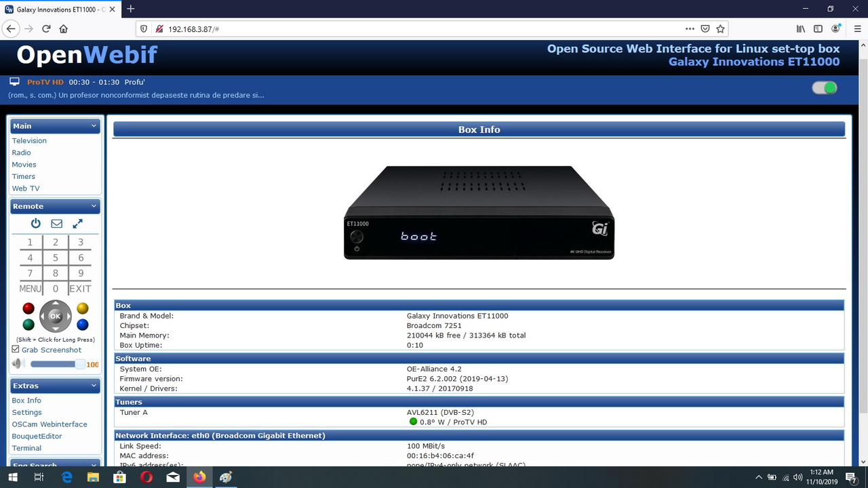868x488 pixels.
Task: Open the Web TV menu item
Action: tap(26, 188)
